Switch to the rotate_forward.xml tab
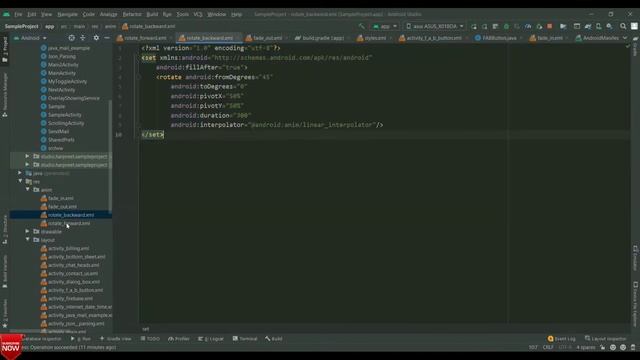Screen dimensions: 640x360 tap(144, 38)
